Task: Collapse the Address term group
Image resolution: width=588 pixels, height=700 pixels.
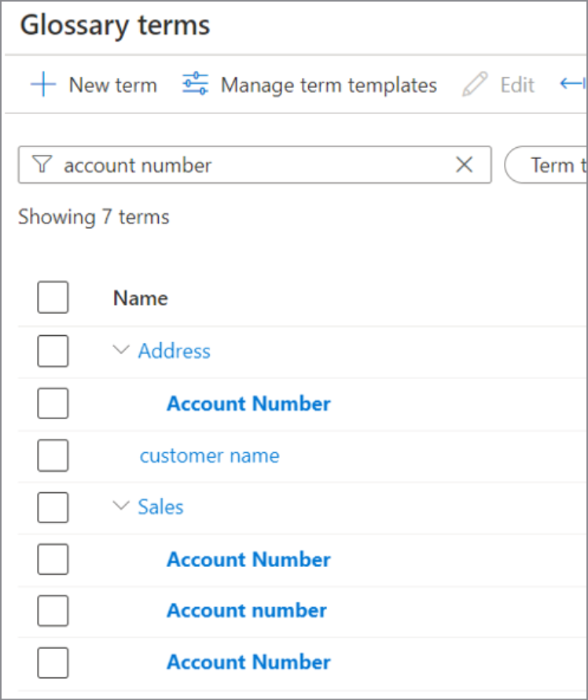Action: click(121, 350)
